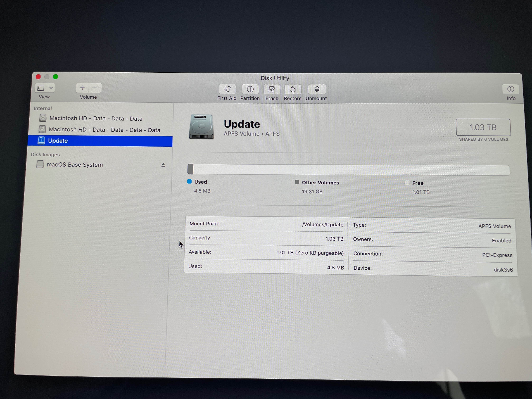Select the four-Data Macintosh HD volume
532x399 pixels.
click(x=104, y=130)
